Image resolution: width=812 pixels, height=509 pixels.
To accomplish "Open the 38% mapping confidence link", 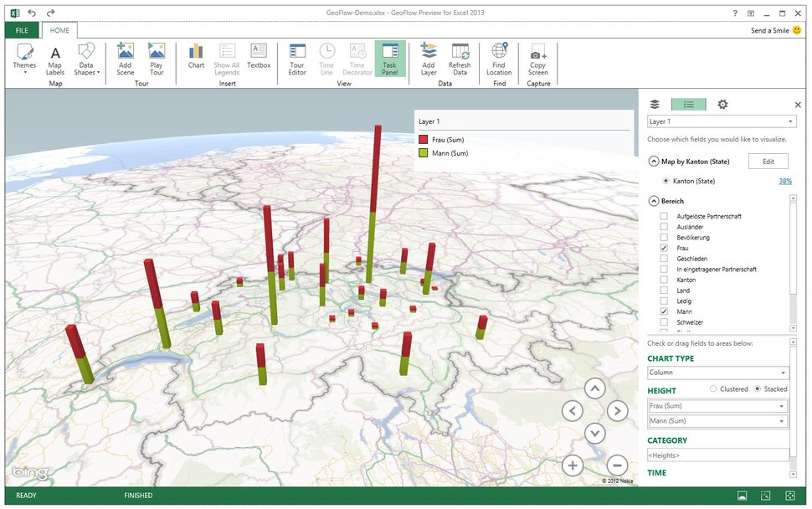I will (784, 181).
